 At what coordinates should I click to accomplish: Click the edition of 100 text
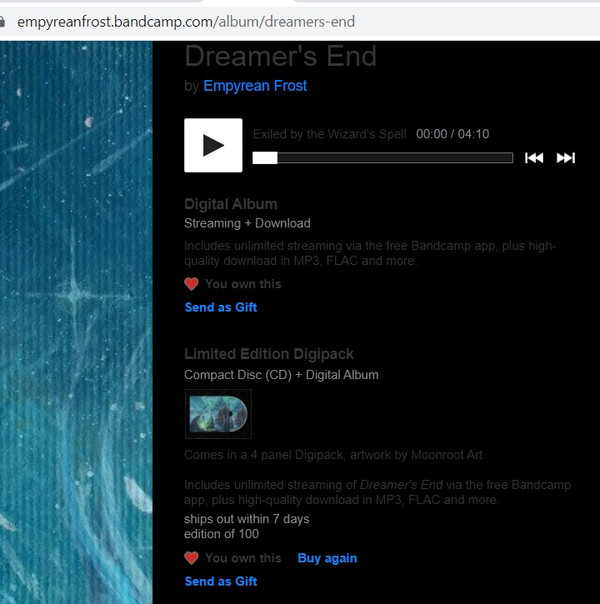pos(221,534)
